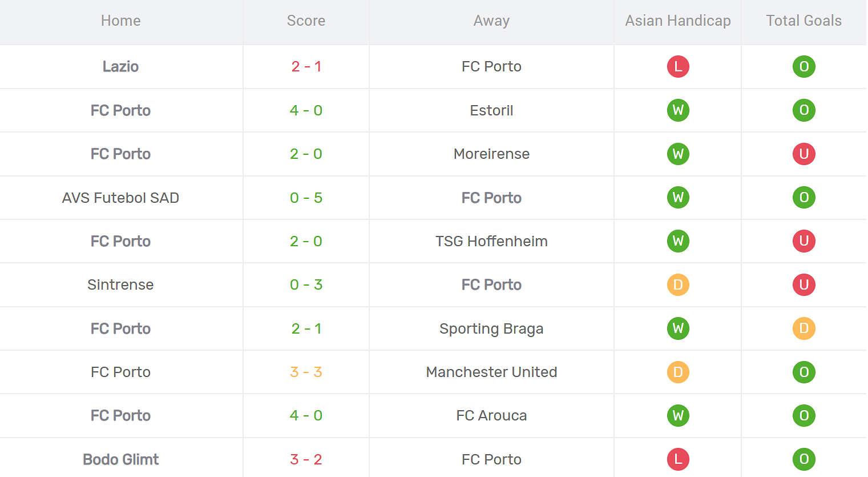Click orange D total goals badge, Sporting Braga row
Viewport: 868px width, 477px height.
[x=804, y=328]
